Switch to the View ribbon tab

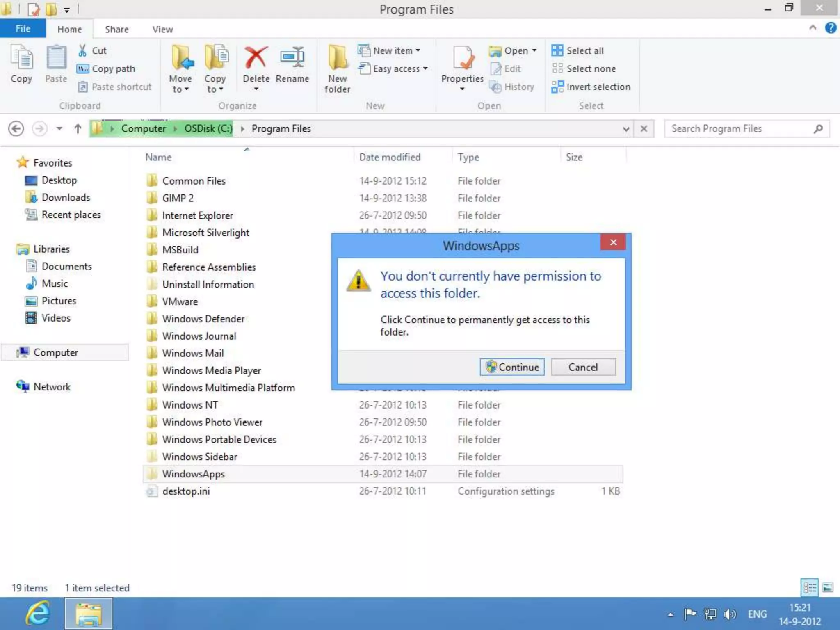[x=163, y=29]
